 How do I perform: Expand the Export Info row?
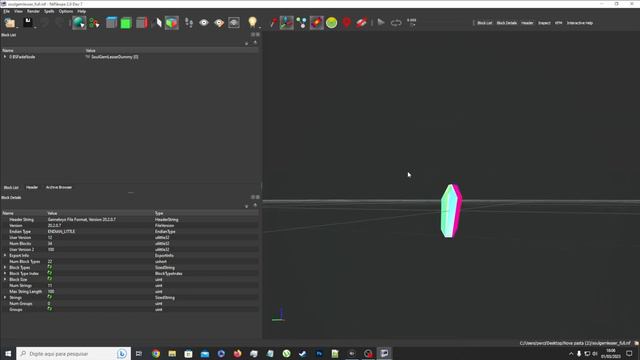[x=5, y=256]
